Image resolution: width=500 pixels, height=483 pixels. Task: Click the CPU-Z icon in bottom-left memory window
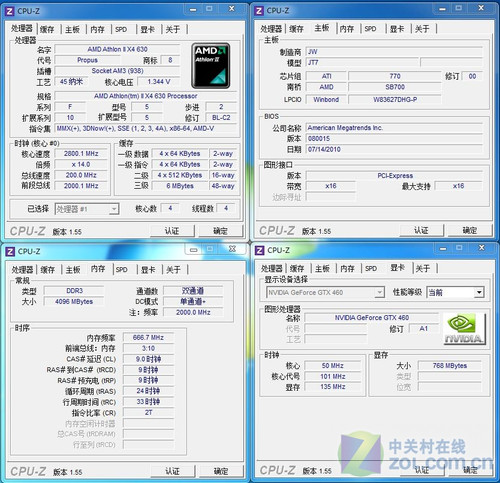10,251
